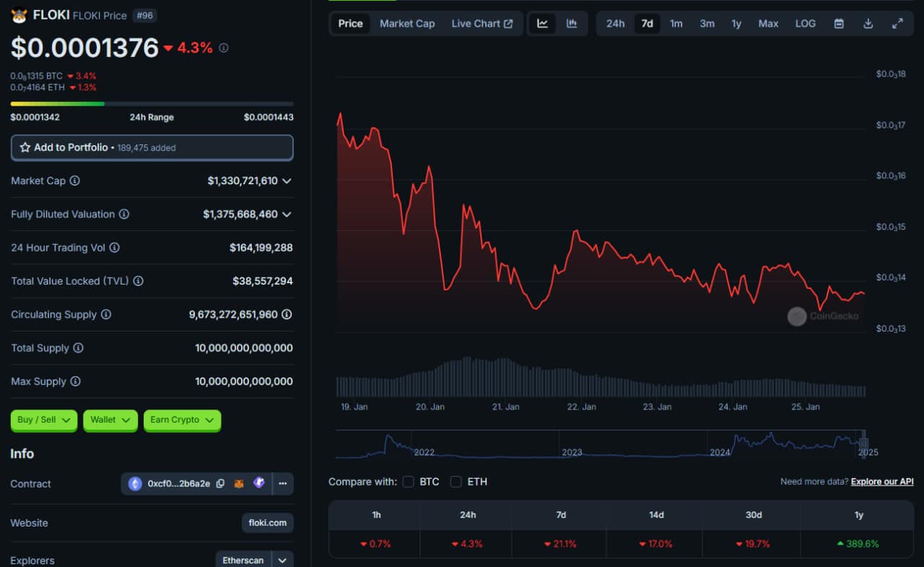The height and width of the screenshot is (567, 924).
Task: Select the Max time range
Action: point(768,23)
